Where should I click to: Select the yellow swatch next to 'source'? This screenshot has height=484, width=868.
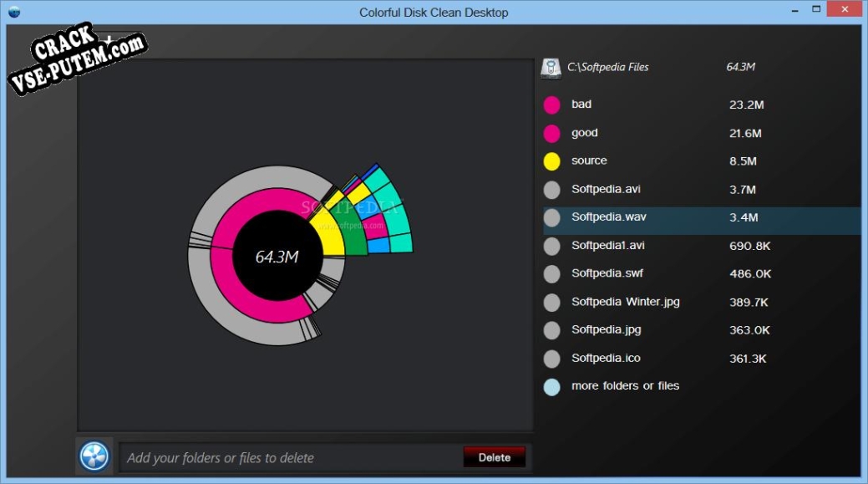click(x=552, y=161)
